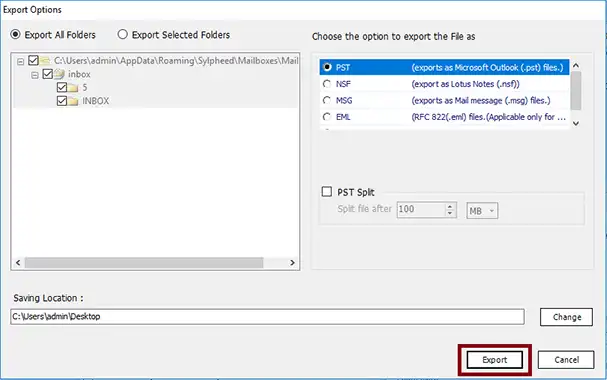Uncheck the root Mailboxes path checkbox
607x380 pixels.
pos(33,60)
